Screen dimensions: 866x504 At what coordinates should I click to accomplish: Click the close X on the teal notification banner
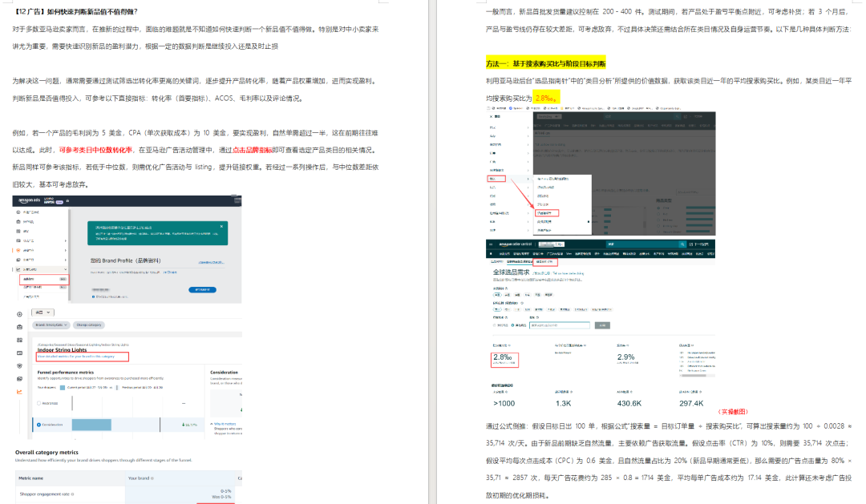click(x=223, y=225)
